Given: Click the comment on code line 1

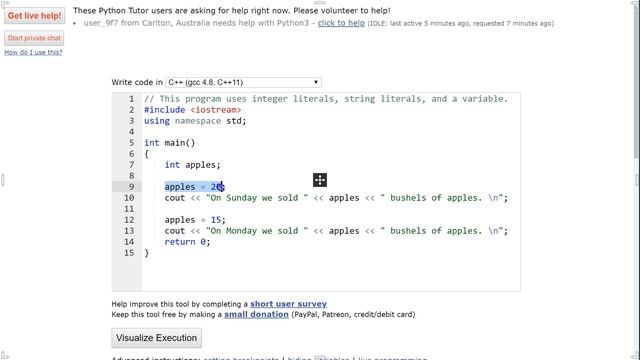Looking at the screenshot, I should (x=326, y=99).
